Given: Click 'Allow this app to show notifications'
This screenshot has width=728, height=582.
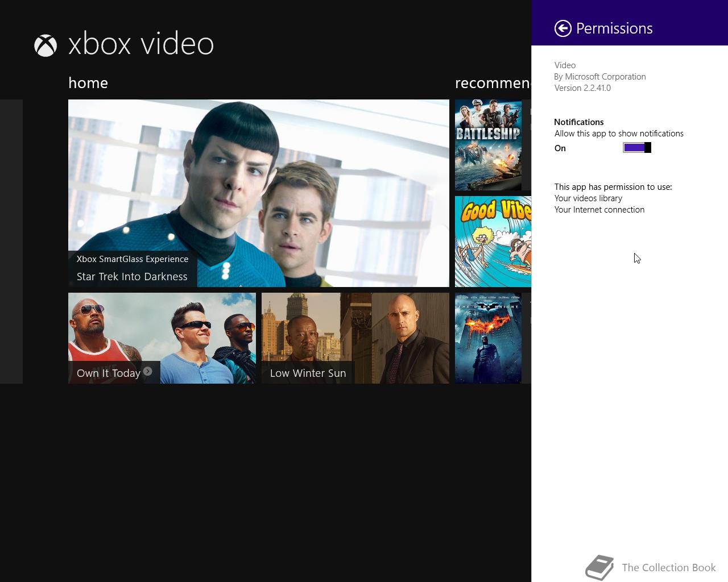Looking at the screenshot, I should click(619, 134).
